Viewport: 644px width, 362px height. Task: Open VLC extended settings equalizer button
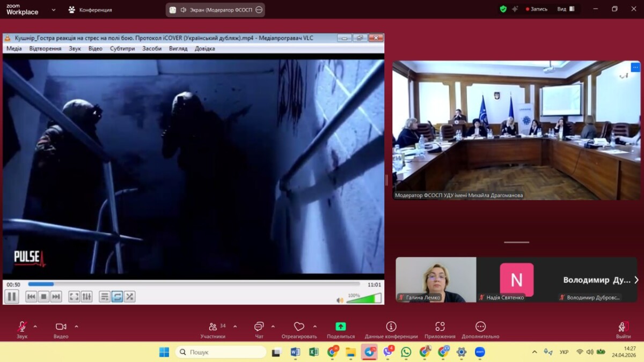pos(86,297)
